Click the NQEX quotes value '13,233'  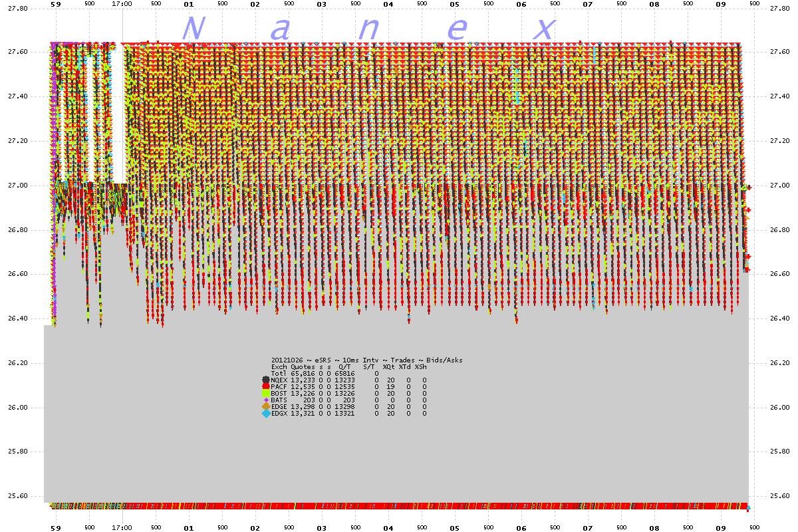pyautogui.click(x=303, y=380)
